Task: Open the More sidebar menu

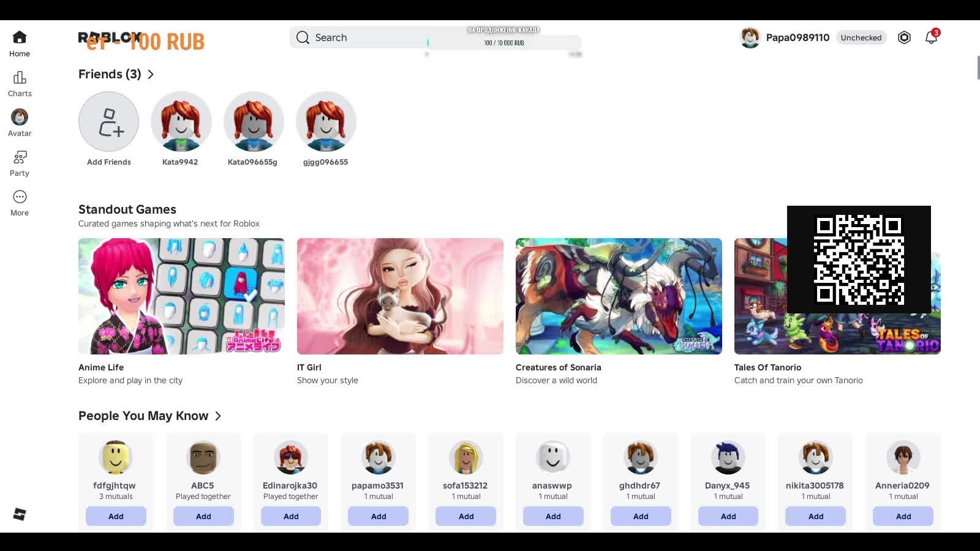Action: (20, 197)
